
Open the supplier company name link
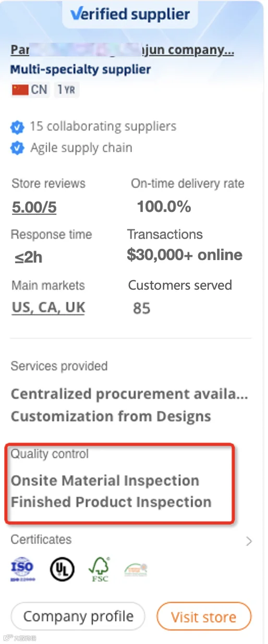(x=123, y=51)
